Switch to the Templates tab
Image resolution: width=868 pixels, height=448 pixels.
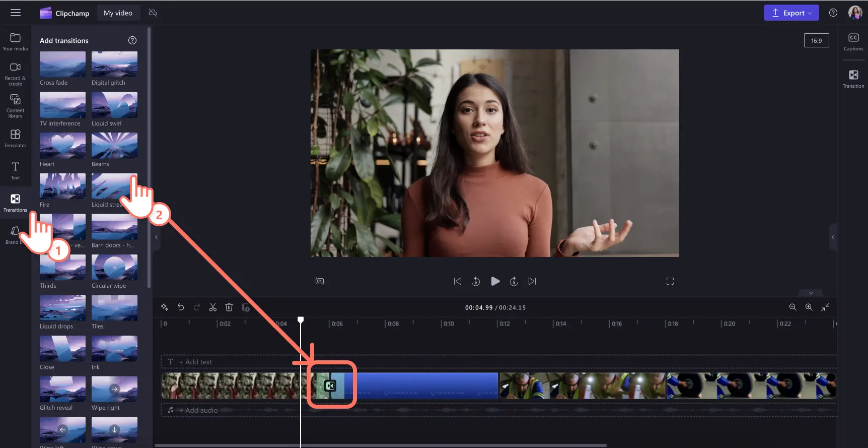tap(15, 138)
